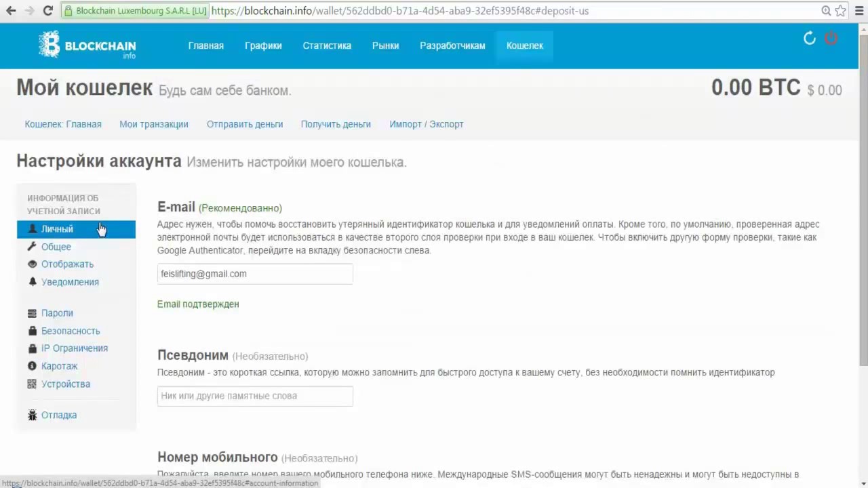
Task: Bookmark the page with star icon
Action: click(x=841, y=11)
